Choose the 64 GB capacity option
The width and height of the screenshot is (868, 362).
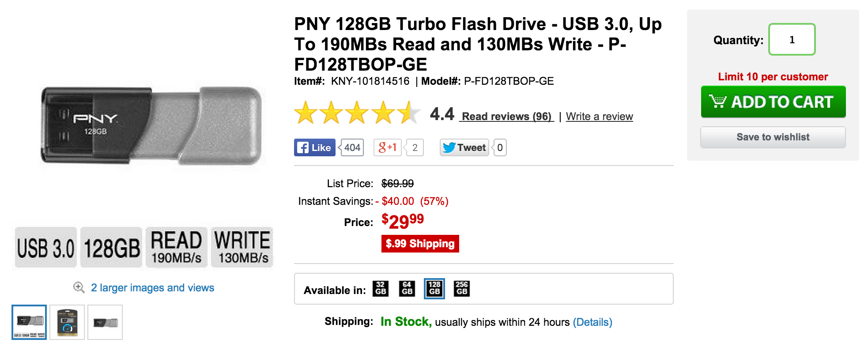pyautogui.click(x=407, y=289)
